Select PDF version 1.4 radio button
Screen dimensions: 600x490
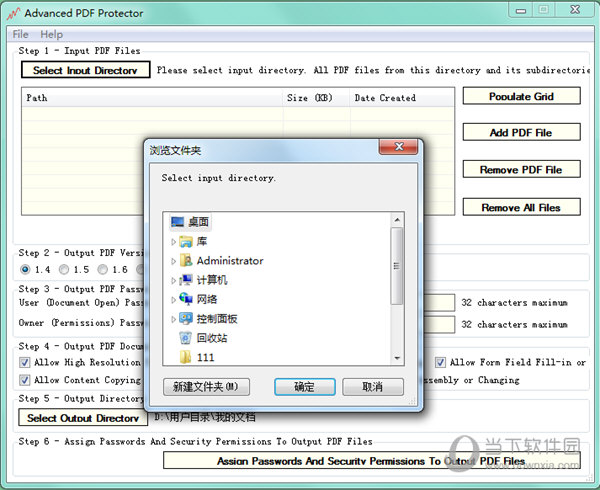coord(25,269)
